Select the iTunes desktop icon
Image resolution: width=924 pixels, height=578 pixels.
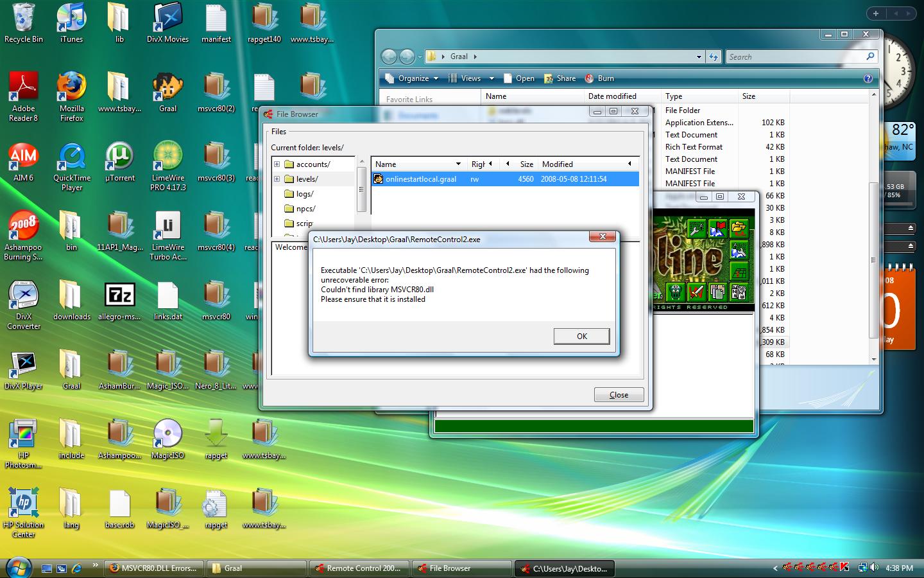click(x=71, y=22)
